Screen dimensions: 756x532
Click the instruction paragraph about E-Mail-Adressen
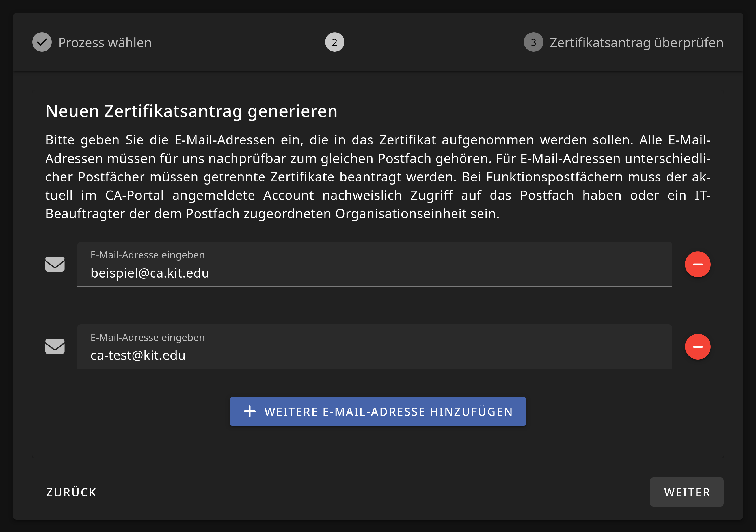tap(378, 177)
